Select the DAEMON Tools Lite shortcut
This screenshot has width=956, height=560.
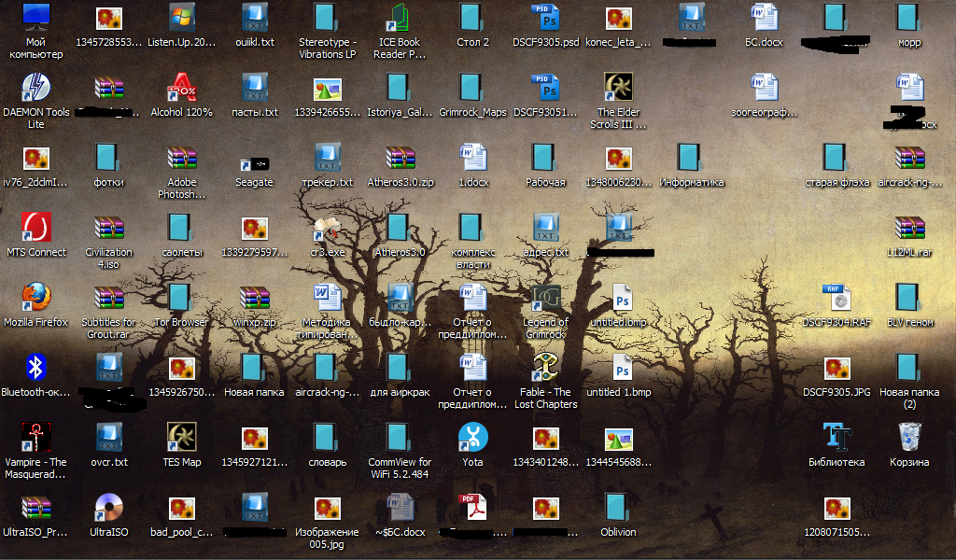click(36, 88)
